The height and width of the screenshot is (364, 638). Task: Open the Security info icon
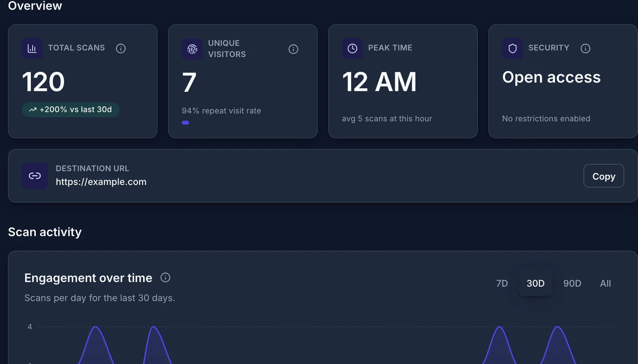[585, 48]
